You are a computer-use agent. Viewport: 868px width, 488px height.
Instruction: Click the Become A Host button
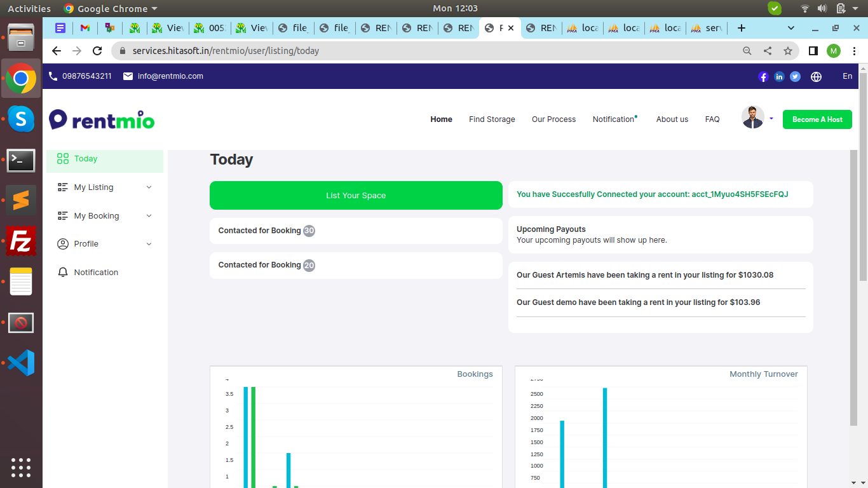click(817, 119)
